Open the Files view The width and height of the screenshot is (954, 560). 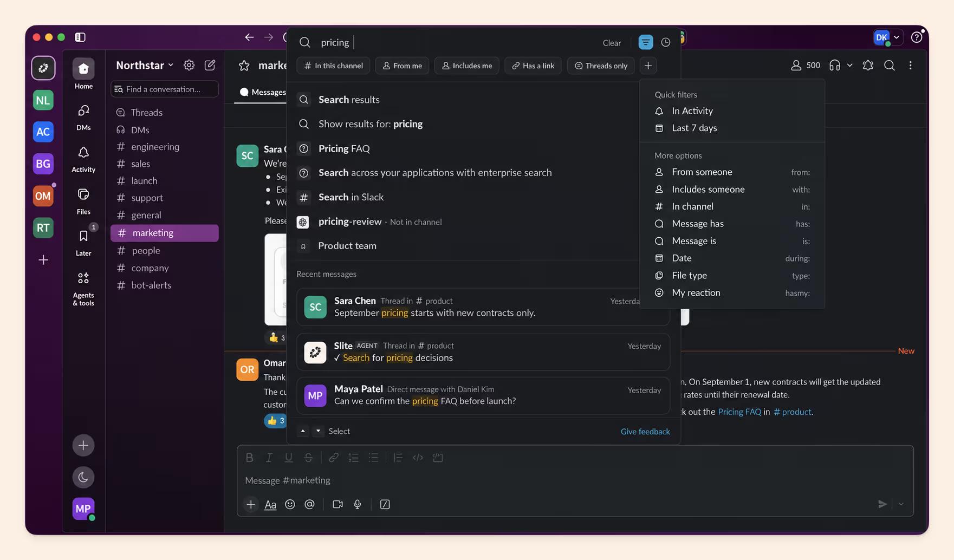[83, 201]
